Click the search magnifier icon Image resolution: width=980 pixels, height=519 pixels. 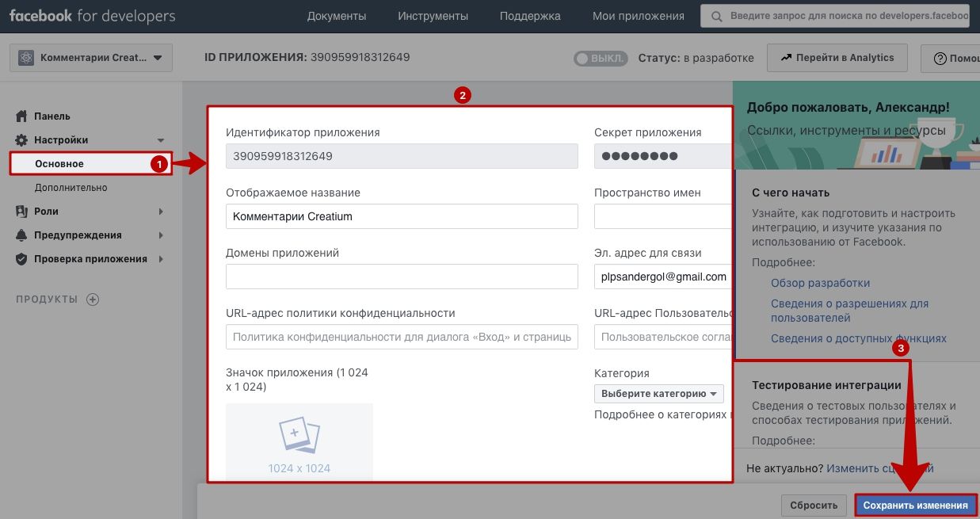[x=717, y=16]
